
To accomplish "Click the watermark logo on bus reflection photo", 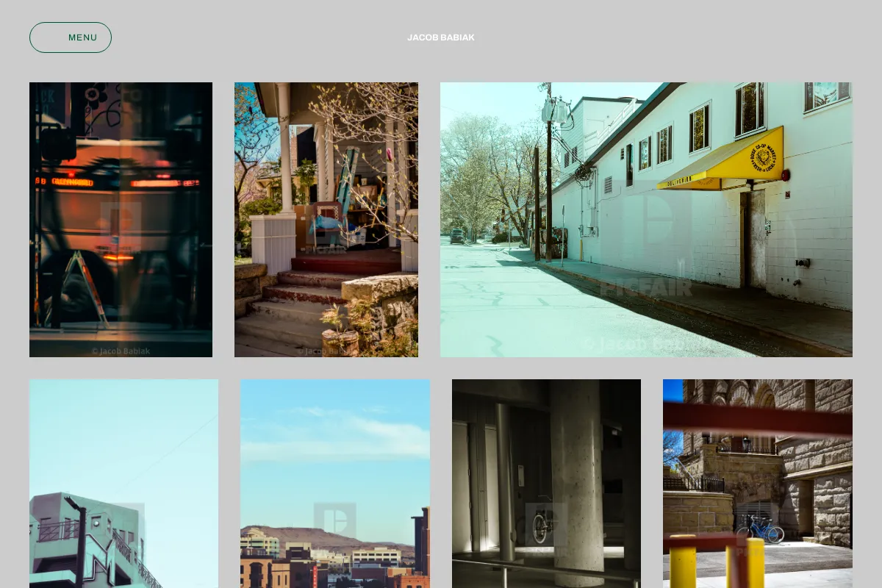I will pos(121,223).
